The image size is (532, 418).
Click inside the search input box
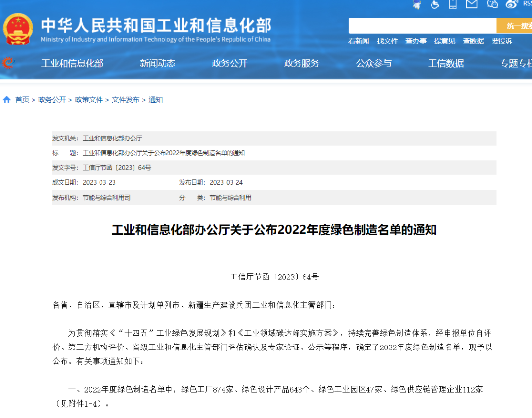(422, 26)
